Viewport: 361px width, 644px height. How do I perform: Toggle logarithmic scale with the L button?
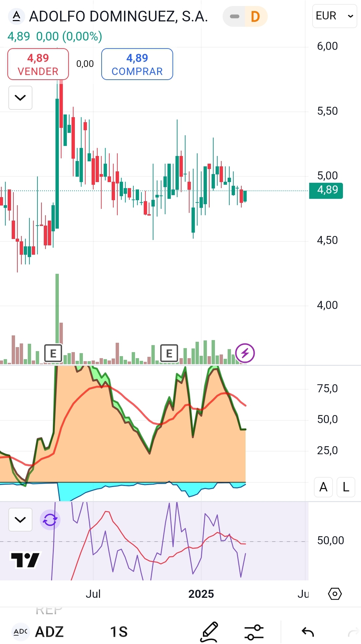coord(346,487)
